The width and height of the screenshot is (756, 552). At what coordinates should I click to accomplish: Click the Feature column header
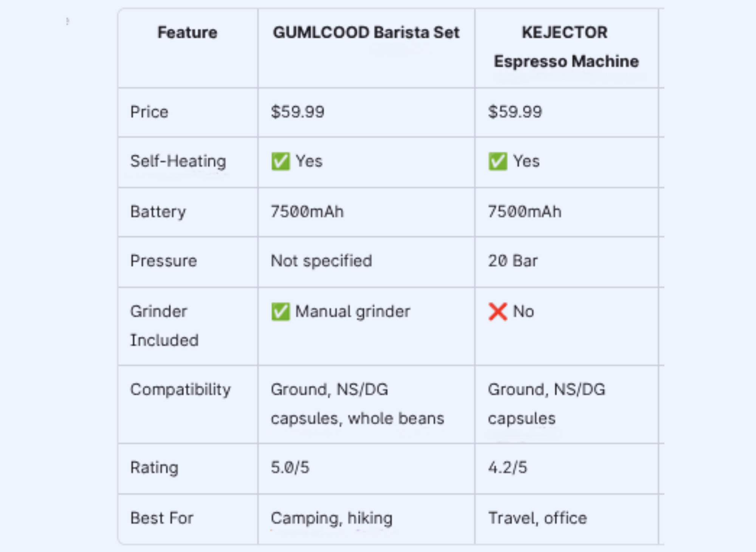(187, 32)
